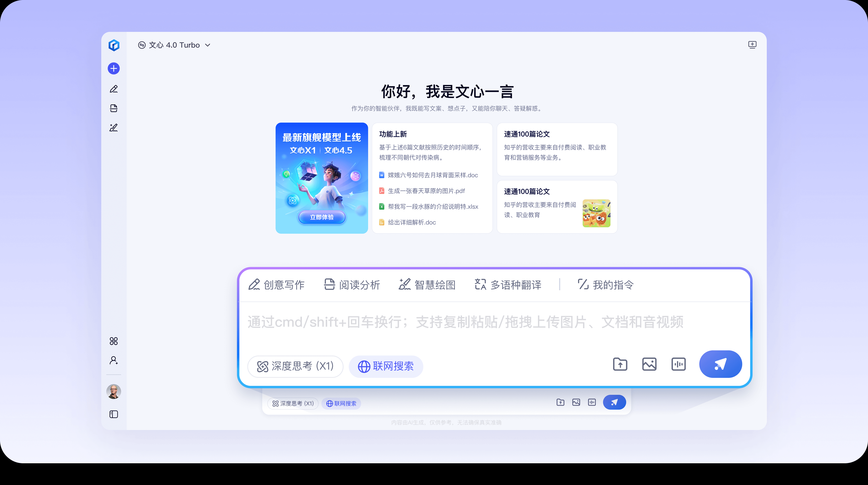868x485 pixels.
Task: Toggle 深度思考 (X1) in the small lower bar
Action: 293,403
